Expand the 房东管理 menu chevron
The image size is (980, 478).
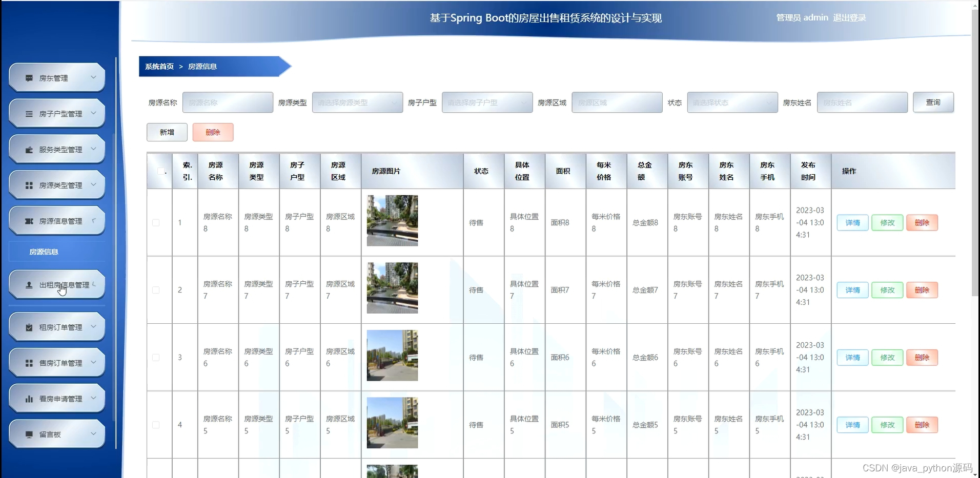(93, 77)
